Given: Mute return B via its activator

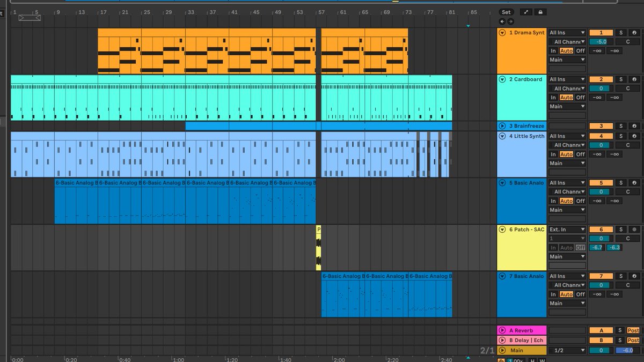Looking at the screenshot, I should (601, 340).
